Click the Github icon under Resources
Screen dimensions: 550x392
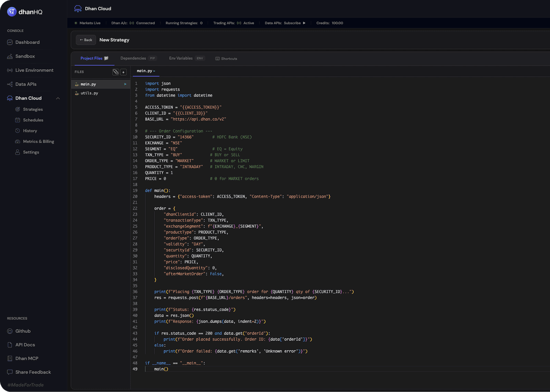(10, 331)
